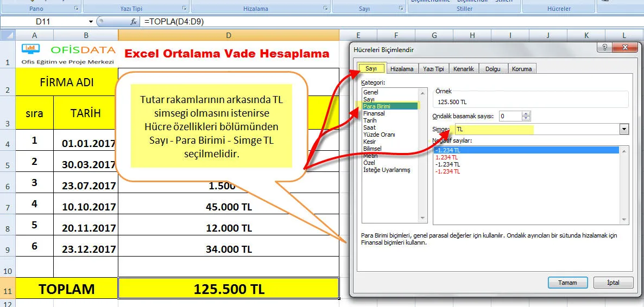Viewport: 644px width, 307px height.
Task: Select the 125.500 TL total cell
Action: tap(229, 289)
